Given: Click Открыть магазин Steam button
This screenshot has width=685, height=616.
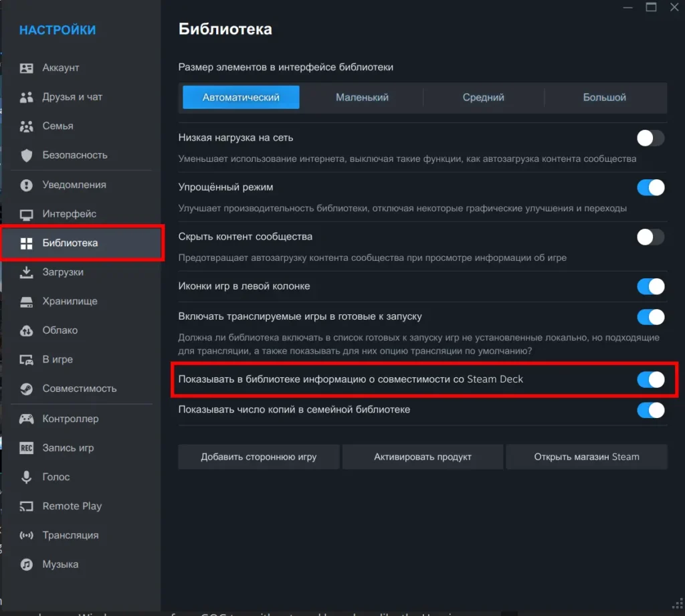Looking at the screenshot, I should pos(586,457).
